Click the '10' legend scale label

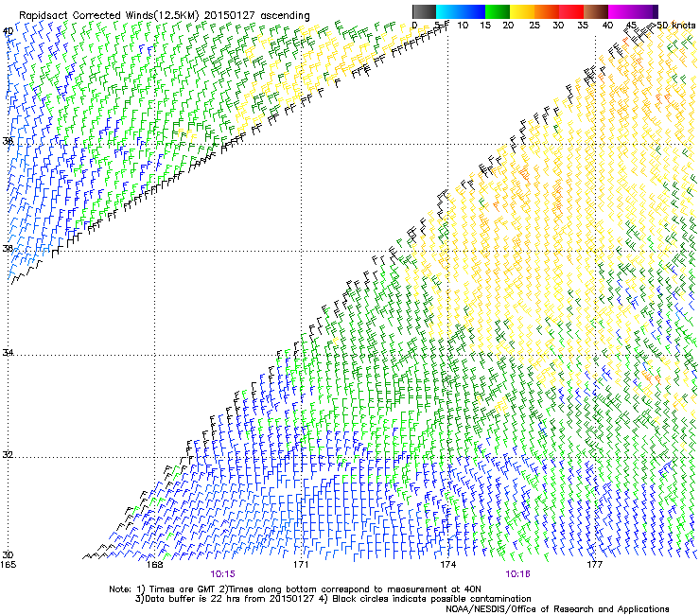[x=463, y=25]
